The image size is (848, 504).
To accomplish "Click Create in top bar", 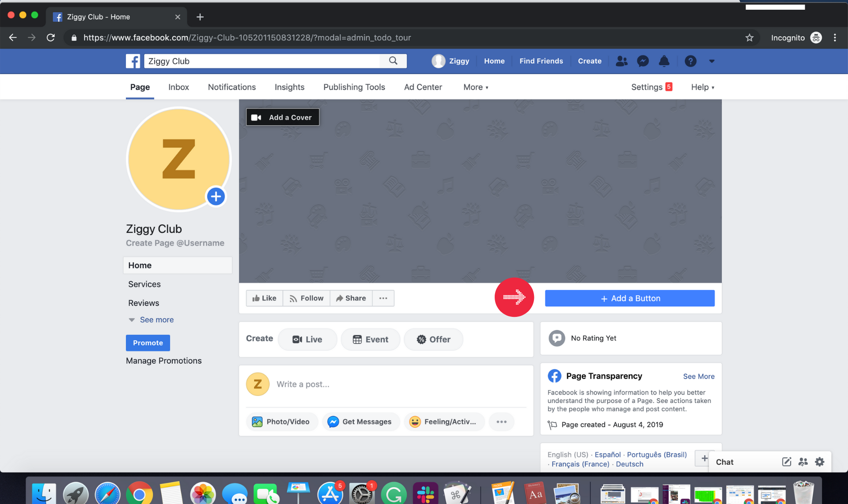I will (x=590, y=61).
